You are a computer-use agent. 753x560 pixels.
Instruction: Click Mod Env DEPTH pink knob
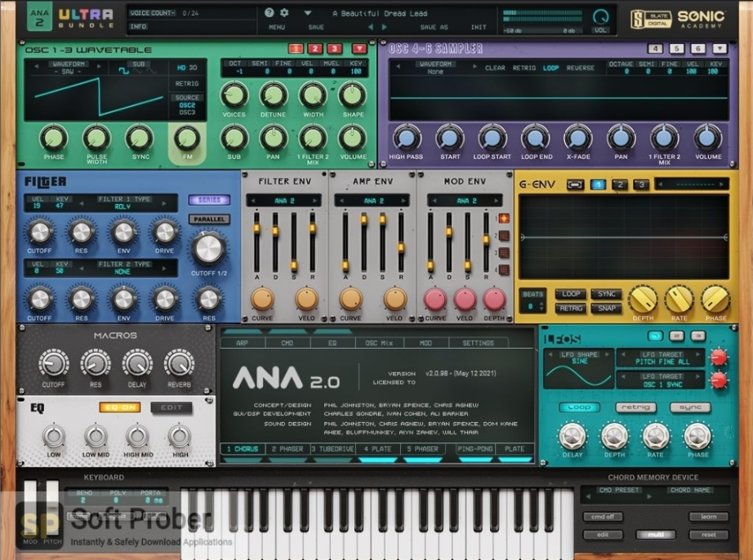pos(494,299)
